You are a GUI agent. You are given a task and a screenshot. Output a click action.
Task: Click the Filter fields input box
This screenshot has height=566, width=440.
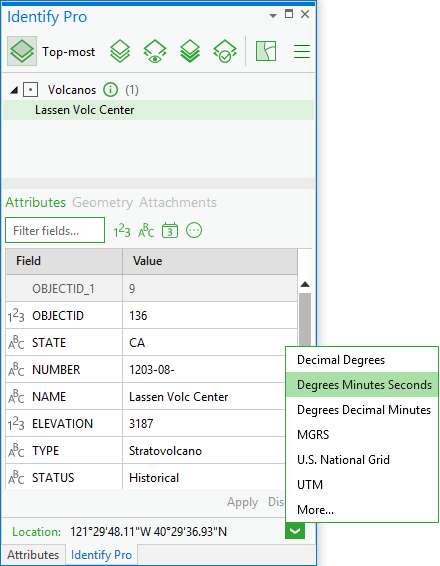tap(55, 230)
